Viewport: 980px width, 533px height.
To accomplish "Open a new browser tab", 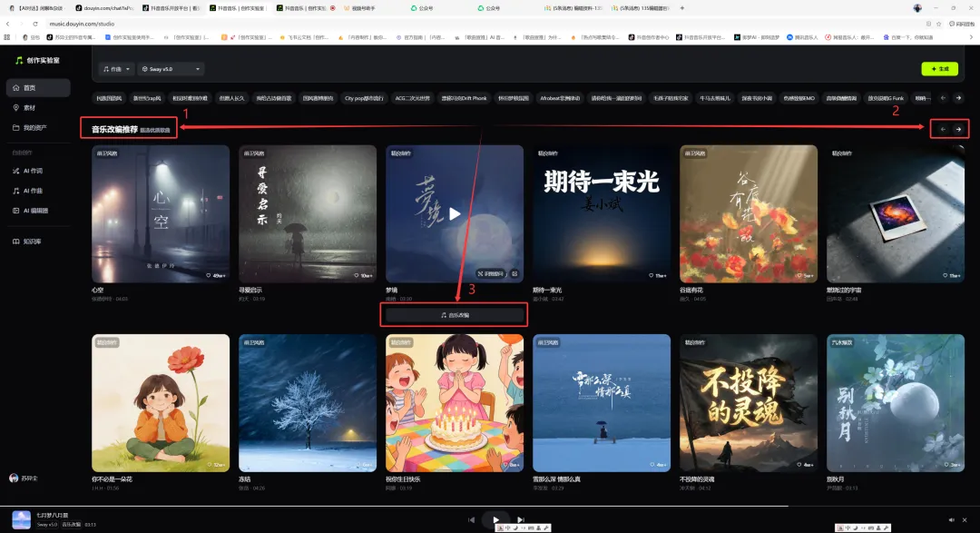I will 681,8.
